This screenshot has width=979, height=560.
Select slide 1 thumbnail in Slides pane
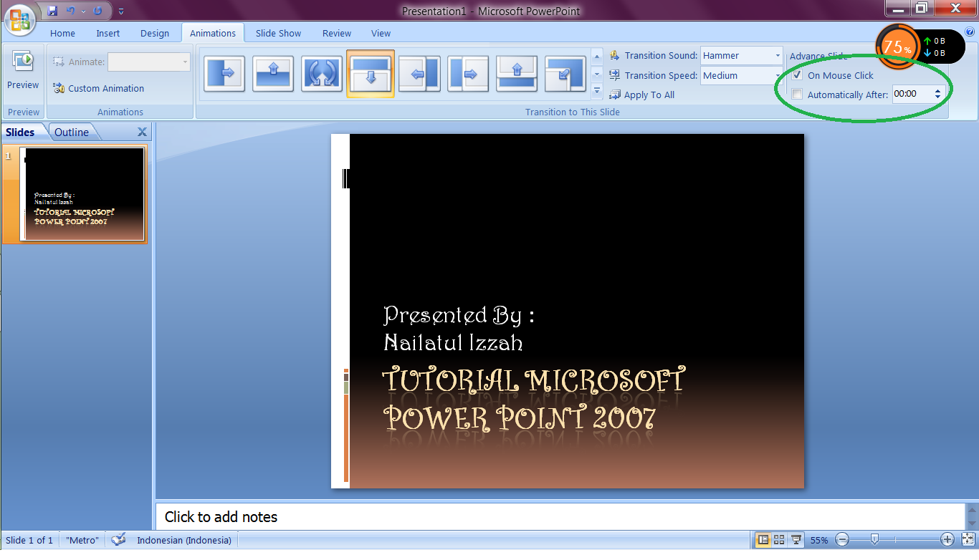(x=82, y=194)
